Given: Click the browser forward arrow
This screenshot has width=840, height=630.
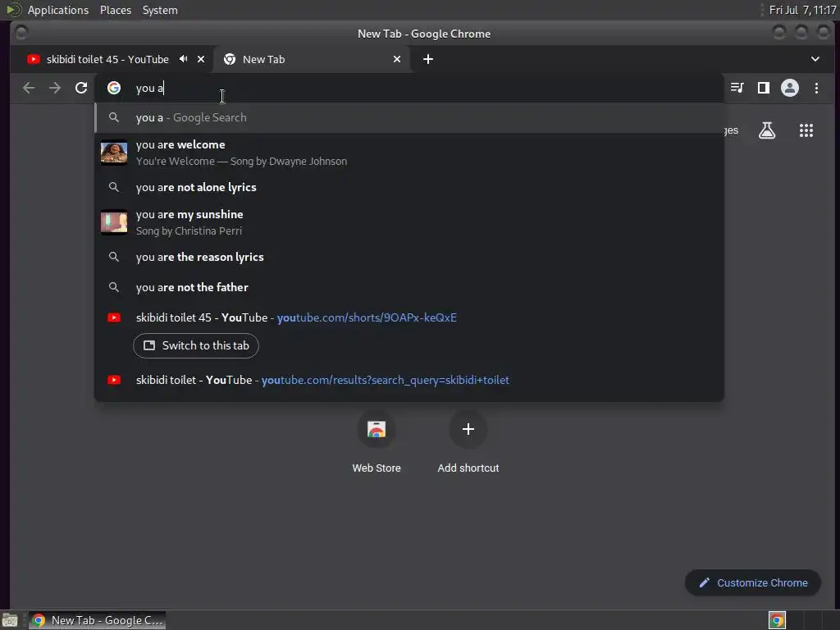Looking at the screenshot, I should (55, 88).
